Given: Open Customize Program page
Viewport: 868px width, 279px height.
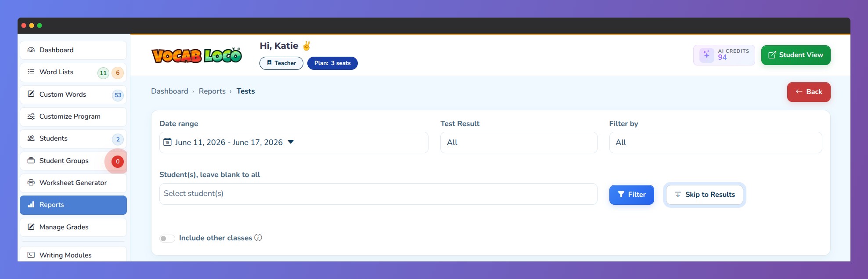Looking at the screenshot, I should point(73,116).
